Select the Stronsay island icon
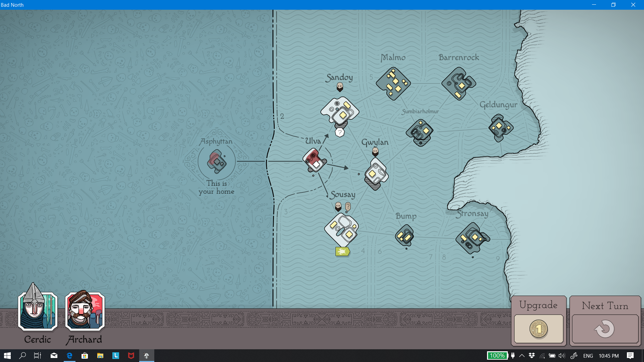644x362 pixels. tap(472, 237)
